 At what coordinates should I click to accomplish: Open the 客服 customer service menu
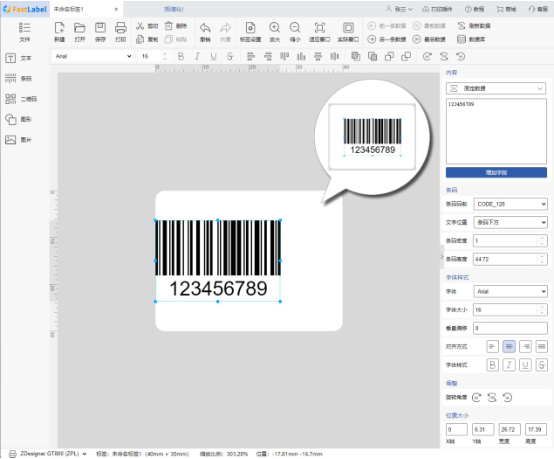pos(538,9)
